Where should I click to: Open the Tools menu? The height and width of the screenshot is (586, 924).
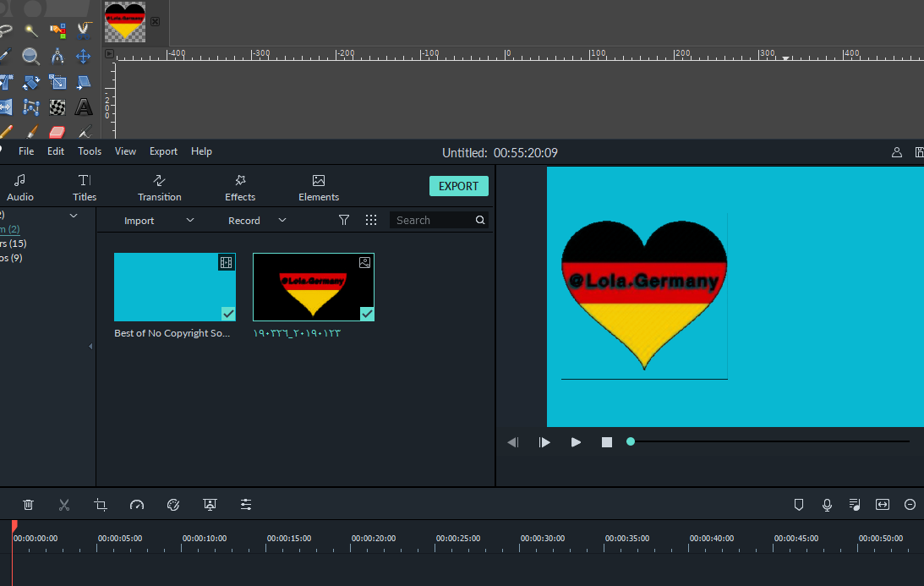90,151
